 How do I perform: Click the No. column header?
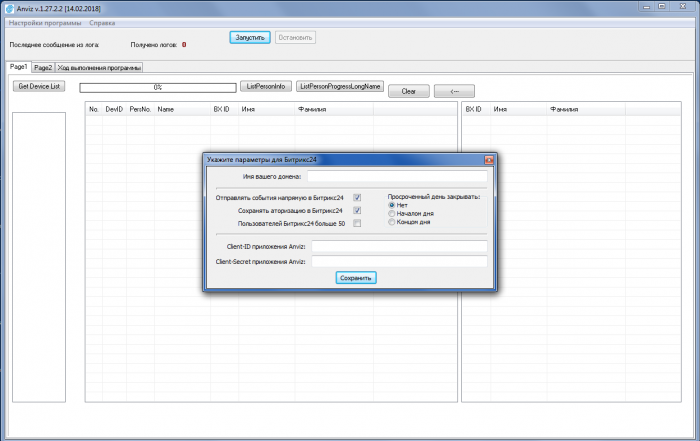[94, 109]
